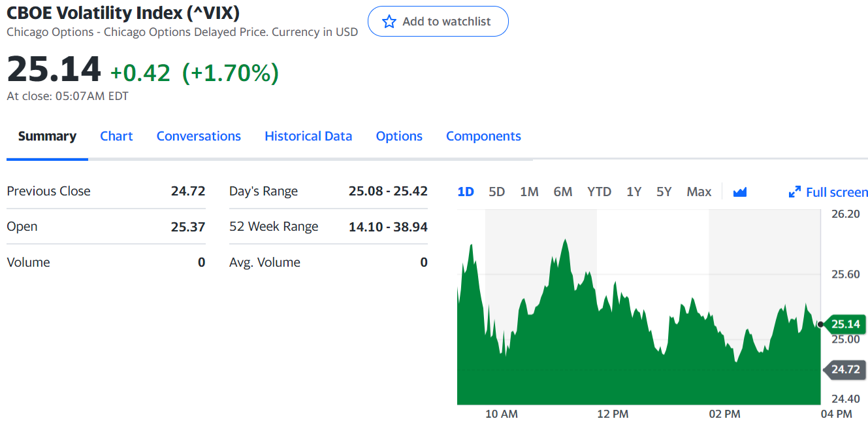Image resolution: width=868 pixels, height=423 pixels.
Task: Click the star icon in the watchlist button
Action: coord(389,22)
